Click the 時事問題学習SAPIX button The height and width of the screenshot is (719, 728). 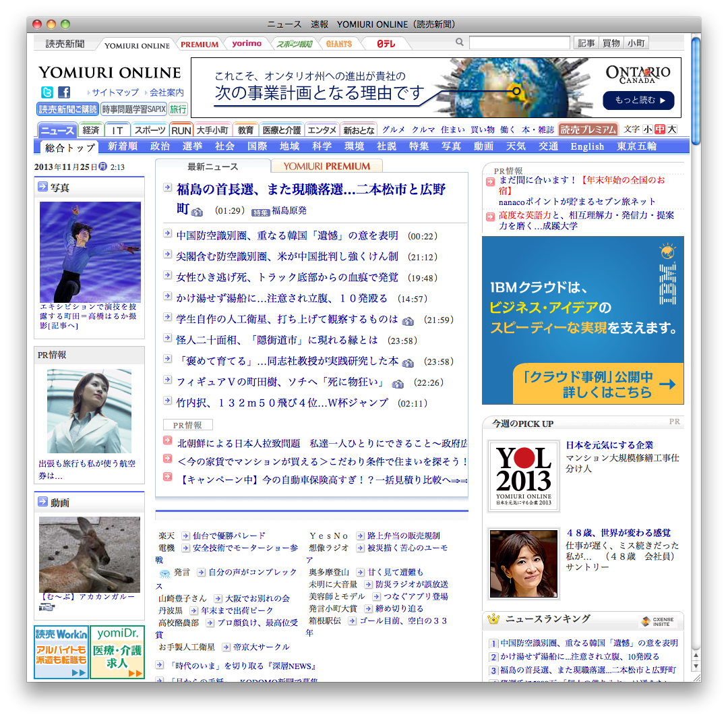click(133, 109)
